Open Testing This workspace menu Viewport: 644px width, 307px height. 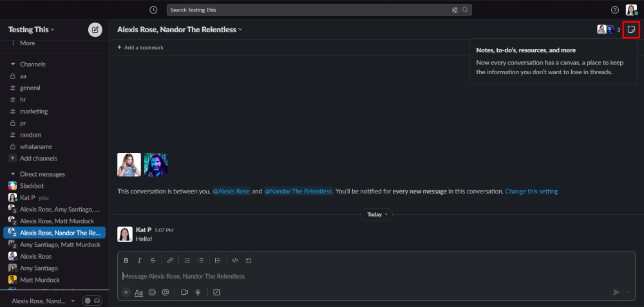[31, 30]
